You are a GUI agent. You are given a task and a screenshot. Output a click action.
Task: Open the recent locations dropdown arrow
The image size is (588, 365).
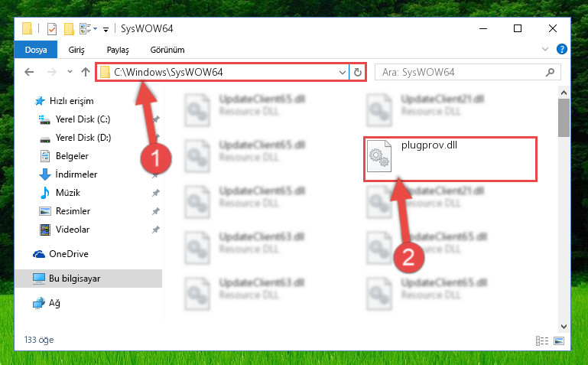70,72
